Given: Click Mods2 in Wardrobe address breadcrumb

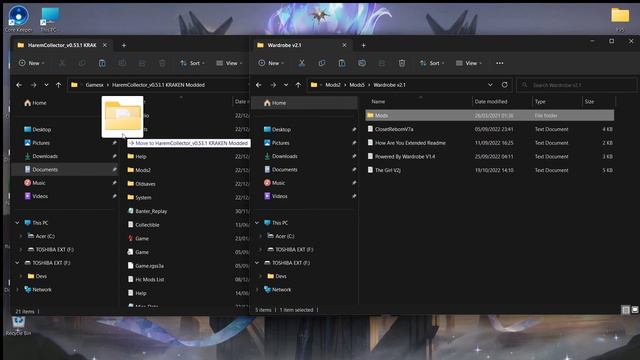Looking at the screenshot, I should (x=333, y=85).
